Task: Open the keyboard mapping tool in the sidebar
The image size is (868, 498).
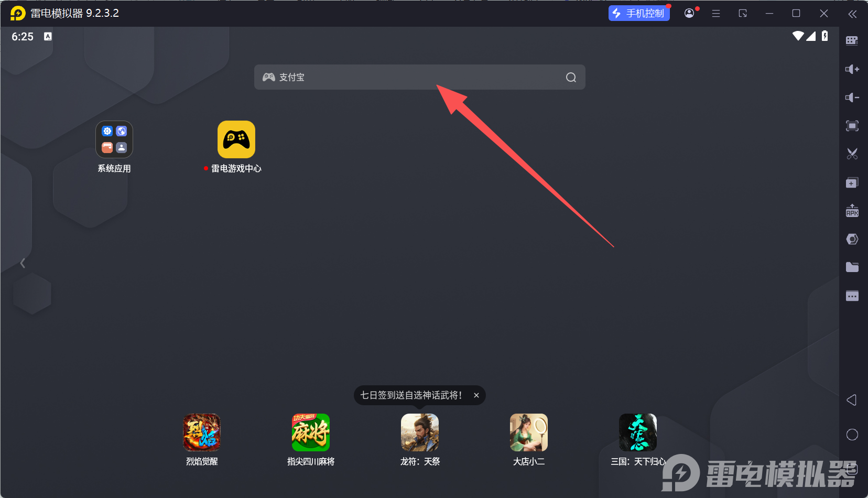Action: [x=852, y=41]
